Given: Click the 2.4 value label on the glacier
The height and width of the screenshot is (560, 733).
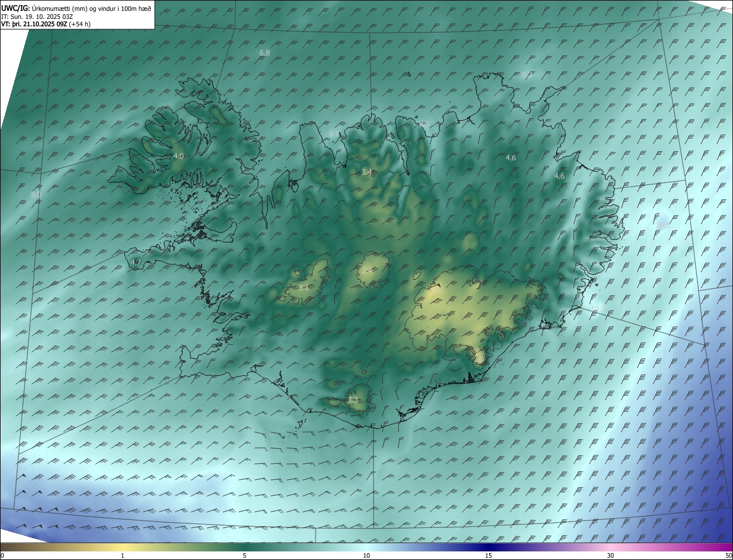Looking at the screenshot, I should 367,270.
